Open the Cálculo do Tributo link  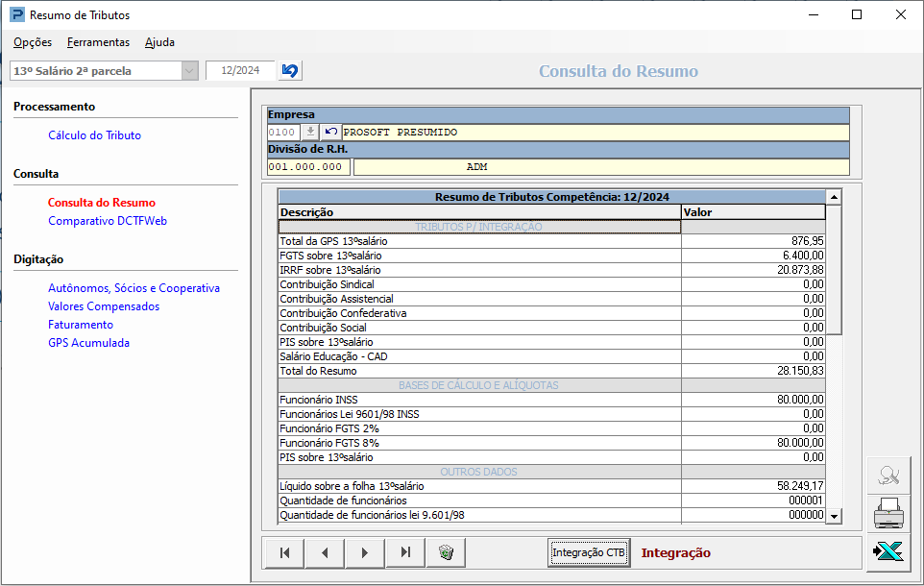click(94, 135)
